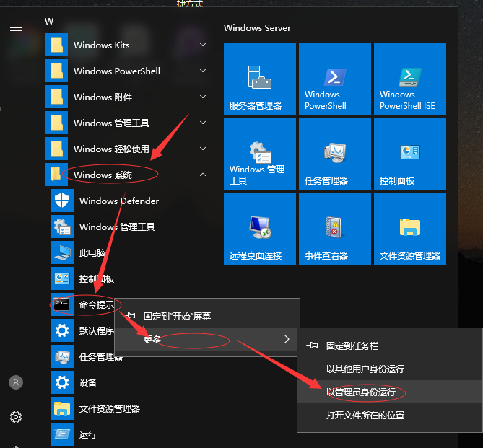Select 以管理员身份运行
Screen dimensions: 483x448
click(390, 392)
